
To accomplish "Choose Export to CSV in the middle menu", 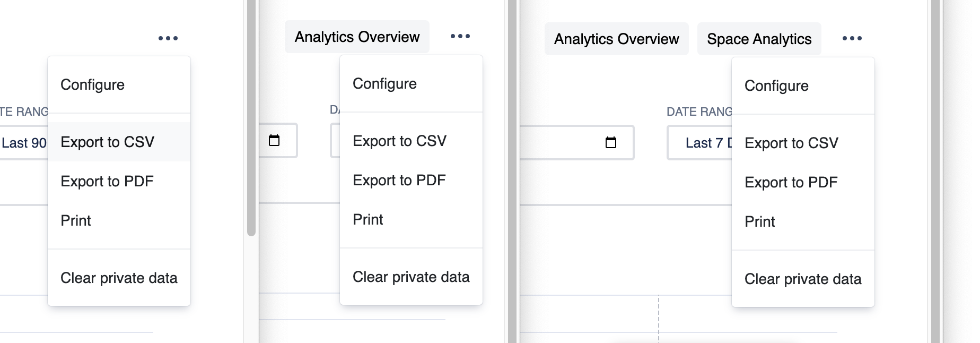I will tap(399, 141).
